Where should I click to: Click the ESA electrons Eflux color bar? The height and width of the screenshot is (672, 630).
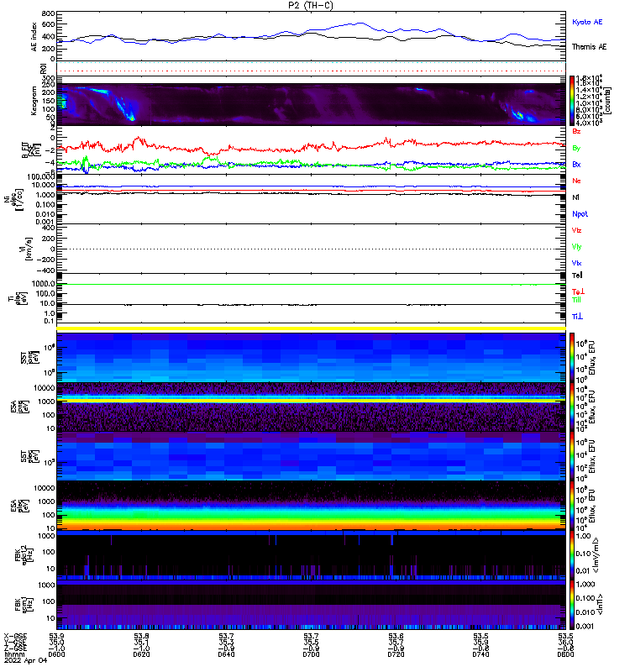(572, 507)
